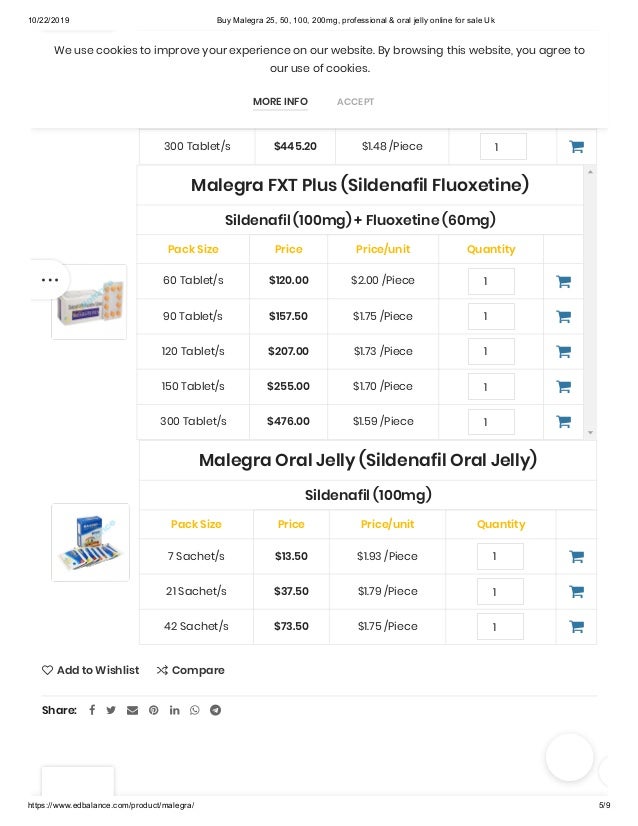Click quantity field for 90 Tablet/s
Screen dimensions: 638x826
point(490,316)
